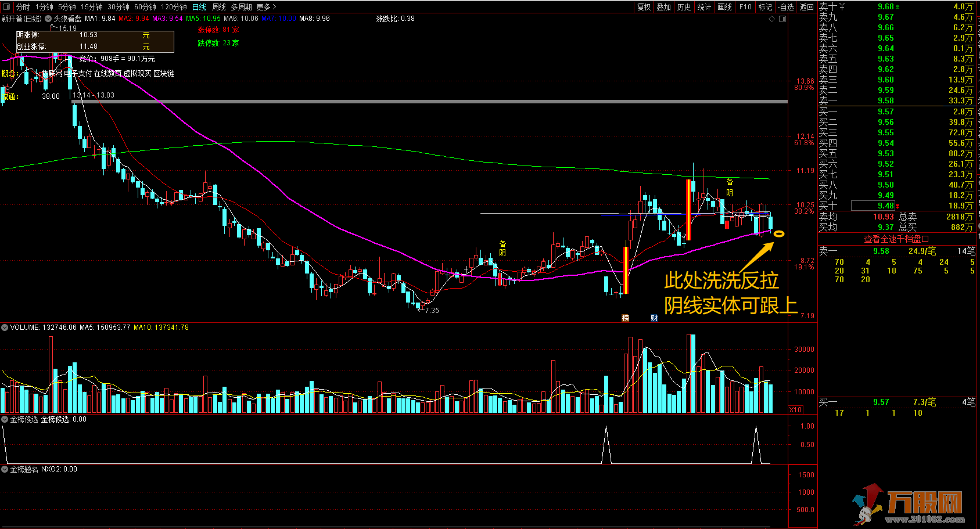This screenshot has width=980, height=529.
Task: Select the 60分钟 timeframe tab
Action: tap(145, 7)
